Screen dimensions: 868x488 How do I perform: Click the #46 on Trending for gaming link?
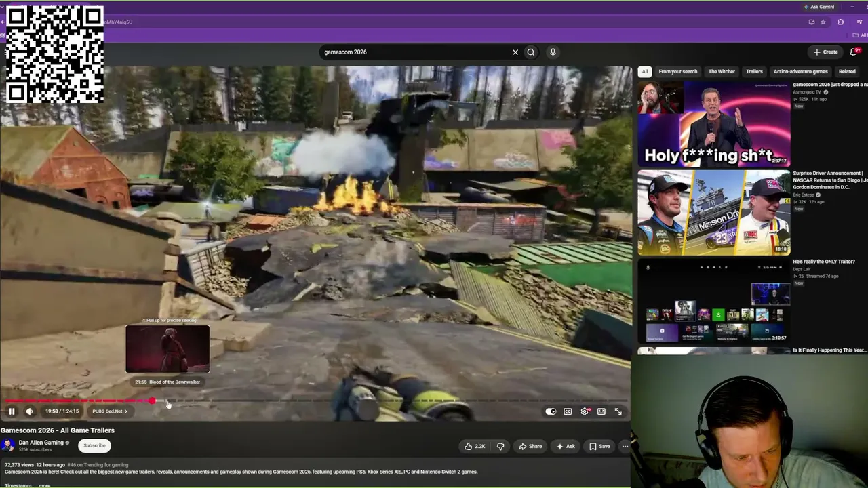click(x=98, y=465)
